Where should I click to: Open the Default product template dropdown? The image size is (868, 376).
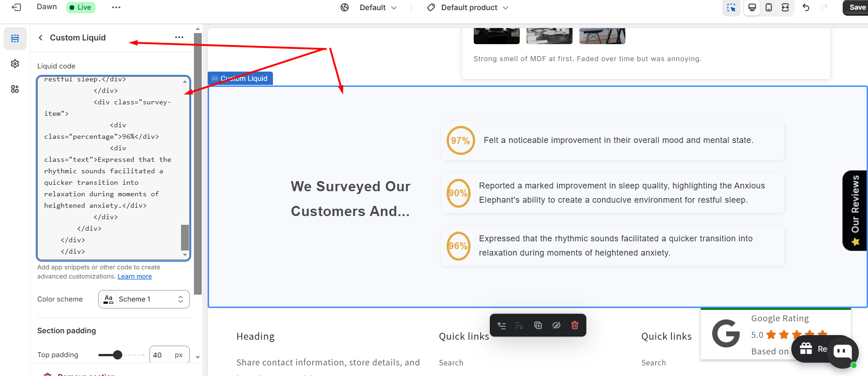(468, 8)
